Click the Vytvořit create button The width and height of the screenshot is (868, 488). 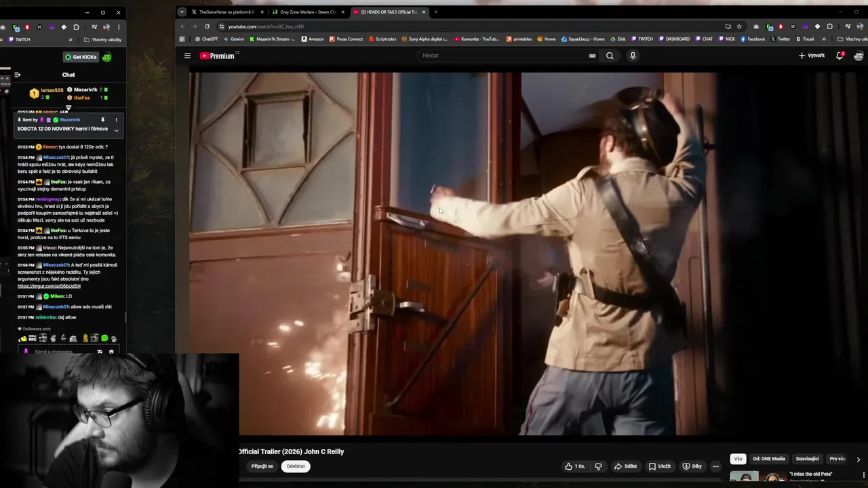pos(811,56)
